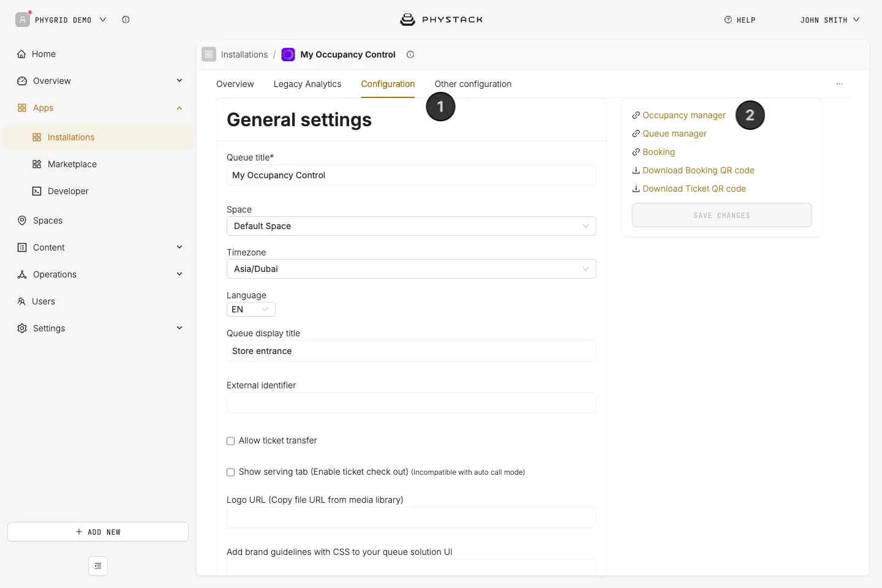Click the Spaces location pin icon
Image resolution: width=882 pixels, height=588 pixels.
22,221
